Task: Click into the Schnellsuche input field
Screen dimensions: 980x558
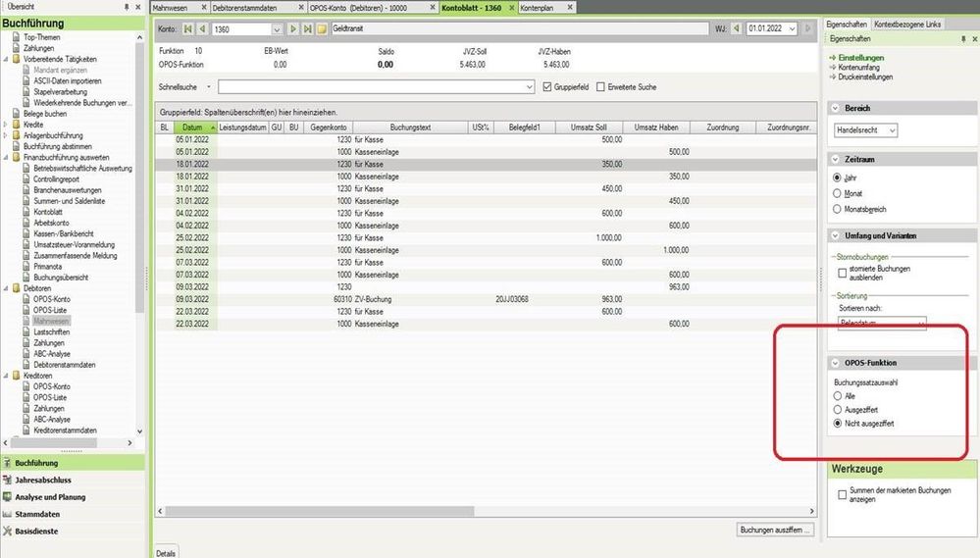Action: [375, 86]
